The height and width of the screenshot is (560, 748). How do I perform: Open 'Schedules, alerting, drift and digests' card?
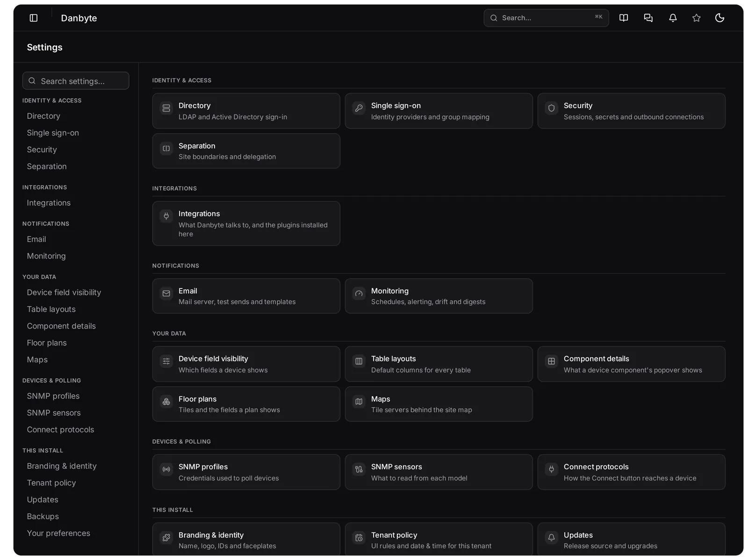point(439,296)
